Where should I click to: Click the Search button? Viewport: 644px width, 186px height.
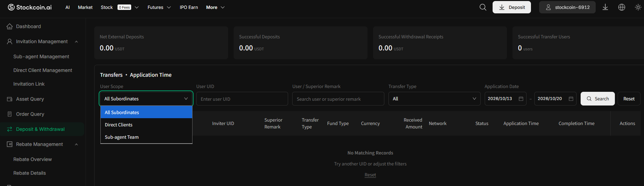pos(598,99)
